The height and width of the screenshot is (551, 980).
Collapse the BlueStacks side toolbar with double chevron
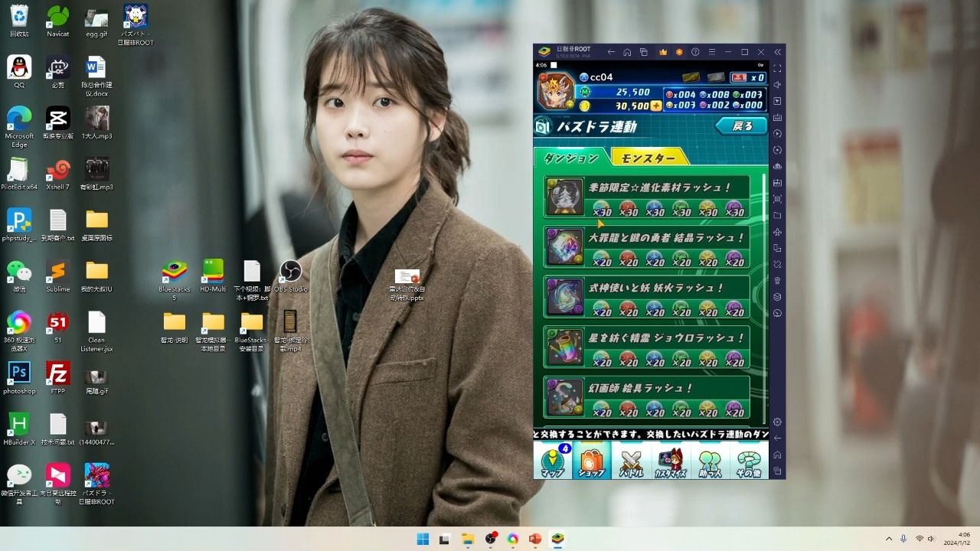(778, 52)
